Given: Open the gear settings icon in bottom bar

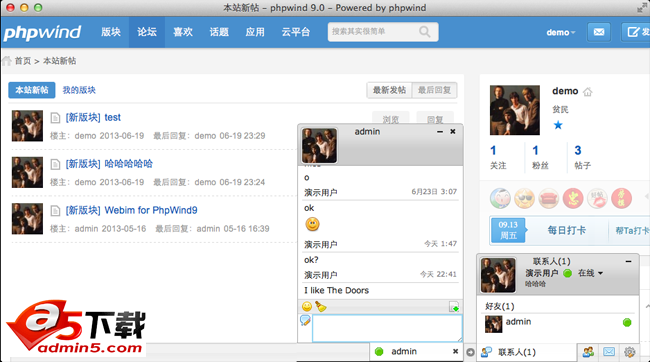Looking at the screenshot, I should 629,352.
